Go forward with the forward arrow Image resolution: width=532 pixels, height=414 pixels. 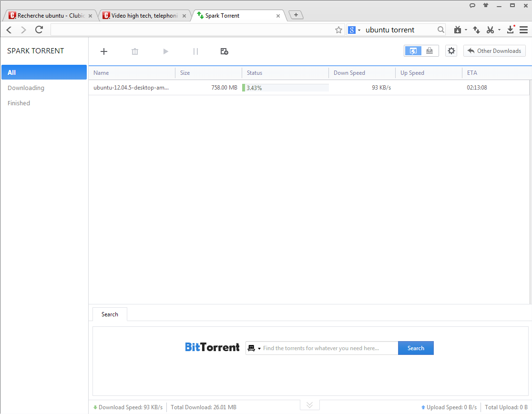[23, 30]
